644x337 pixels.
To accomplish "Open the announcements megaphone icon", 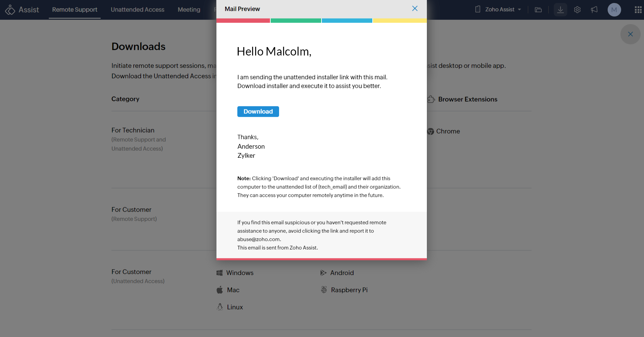I will (x=594, y=10).
